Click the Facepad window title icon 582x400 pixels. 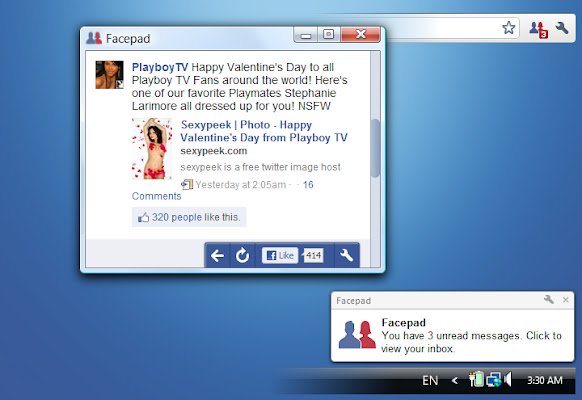pyautogui.click(x=94, y=38)
